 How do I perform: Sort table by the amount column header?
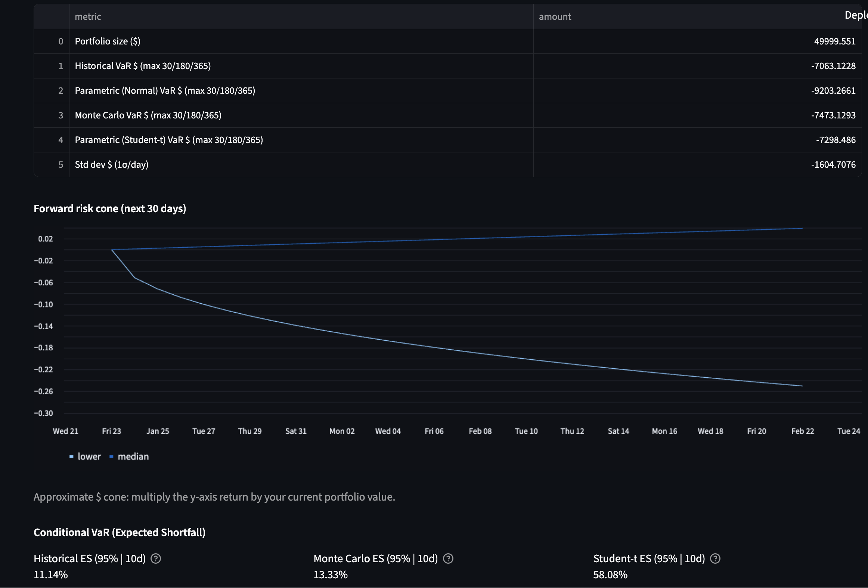tap(555, 16)
